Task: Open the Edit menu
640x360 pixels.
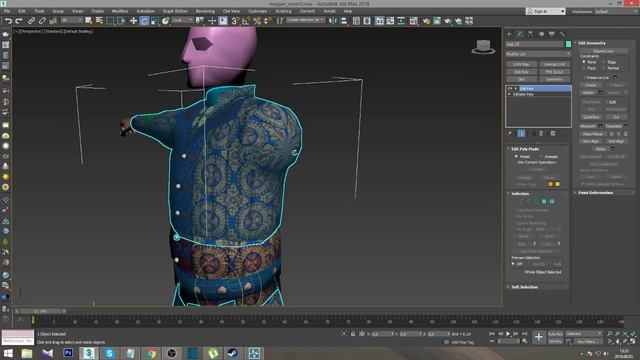Action: pyautogui.click(x=22, y=11)
